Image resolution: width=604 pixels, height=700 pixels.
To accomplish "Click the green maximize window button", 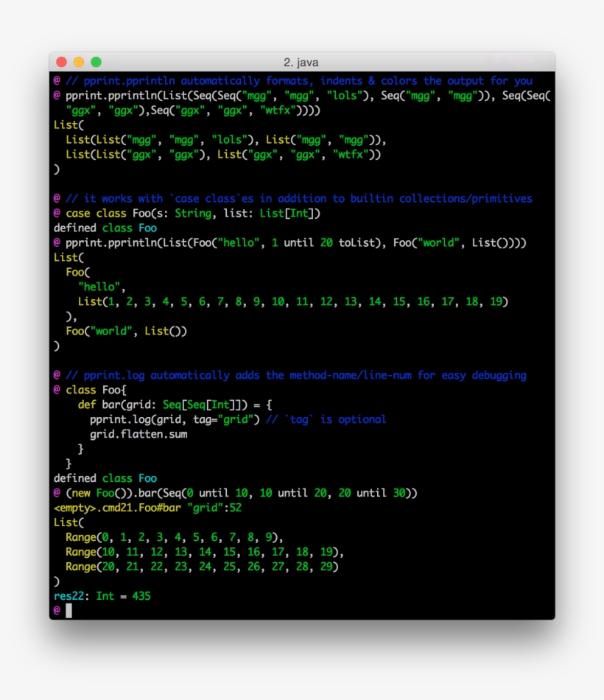I will (96, 63).
